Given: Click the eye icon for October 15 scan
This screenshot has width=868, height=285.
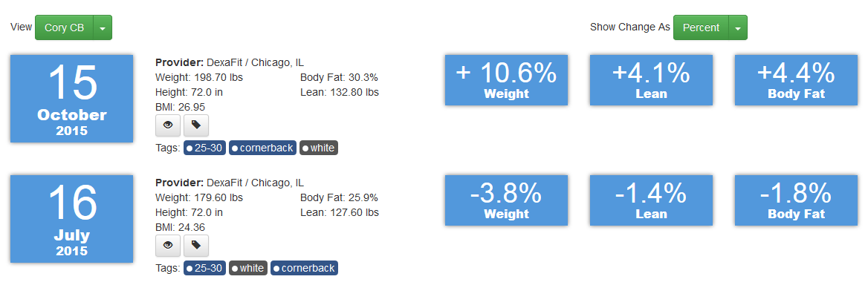Looking at the screenshot, I should pos(168,125).
